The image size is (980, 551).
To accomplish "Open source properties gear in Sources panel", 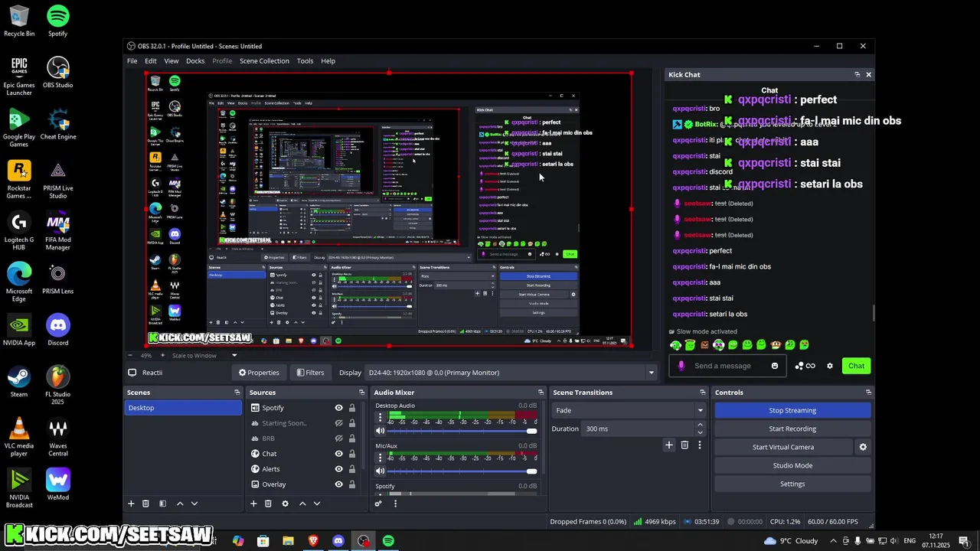I will pyautogui.click(x=286, y=504).
